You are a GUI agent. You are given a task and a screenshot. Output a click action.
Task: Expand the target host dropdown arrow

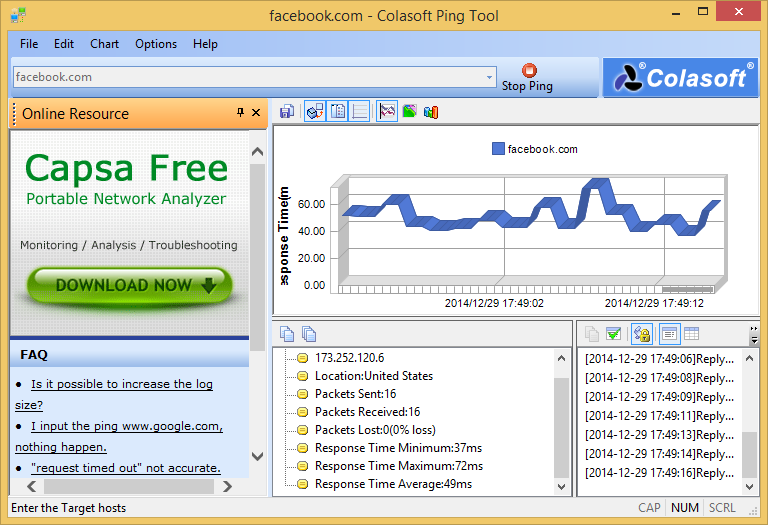[489, 77]
